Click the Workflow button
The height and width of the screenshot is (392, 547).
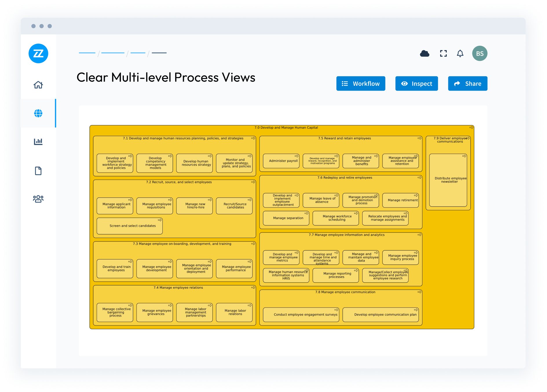tap(361, 84)
